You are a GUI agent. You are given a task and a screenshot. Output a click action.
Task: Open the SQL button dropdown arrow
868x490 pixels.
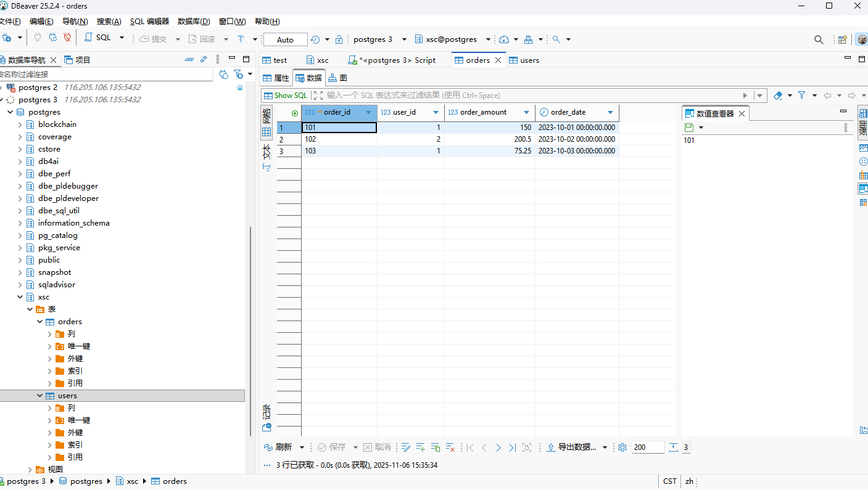click(x=122, y=38)
